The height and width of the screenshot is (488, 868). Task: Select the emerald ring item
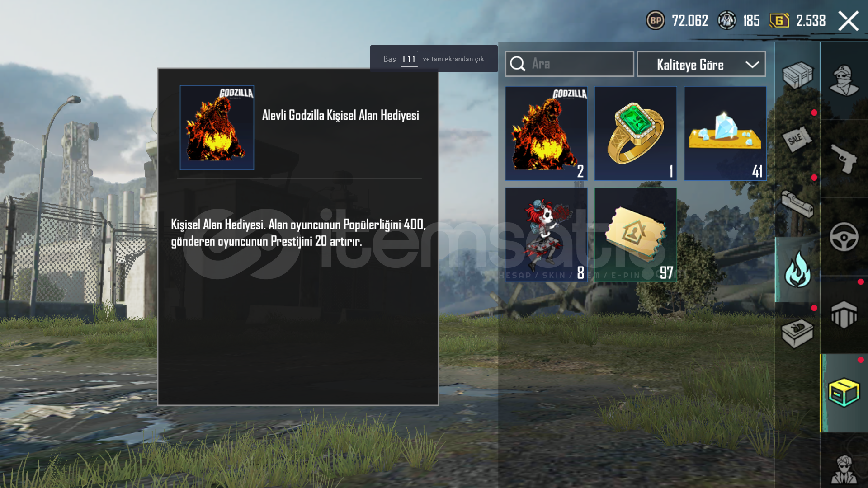coord(636,133)
